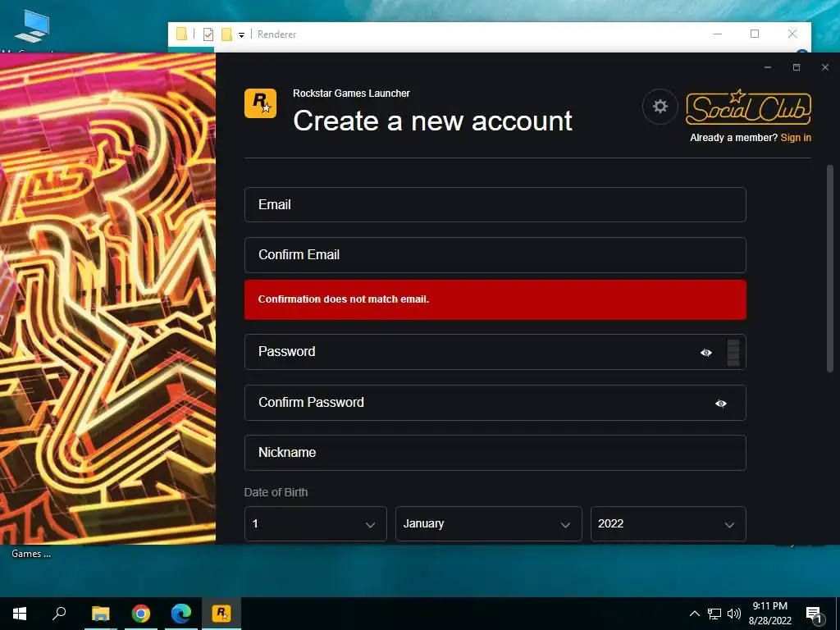Open the Windows Start menu
The width and height of the screenshot is (840, 630).
[20, 614]
